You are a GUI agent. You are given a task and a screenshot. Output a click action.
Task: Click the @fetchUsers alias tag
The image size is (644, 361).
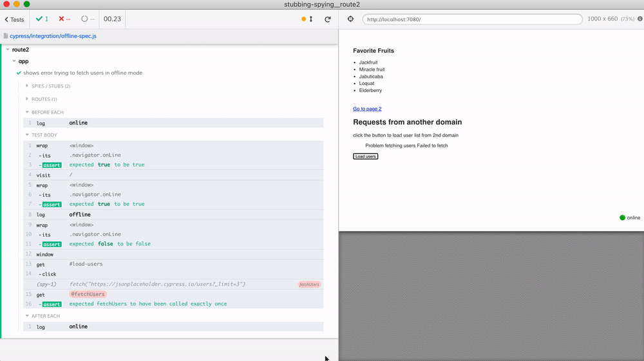pos(88,294)
